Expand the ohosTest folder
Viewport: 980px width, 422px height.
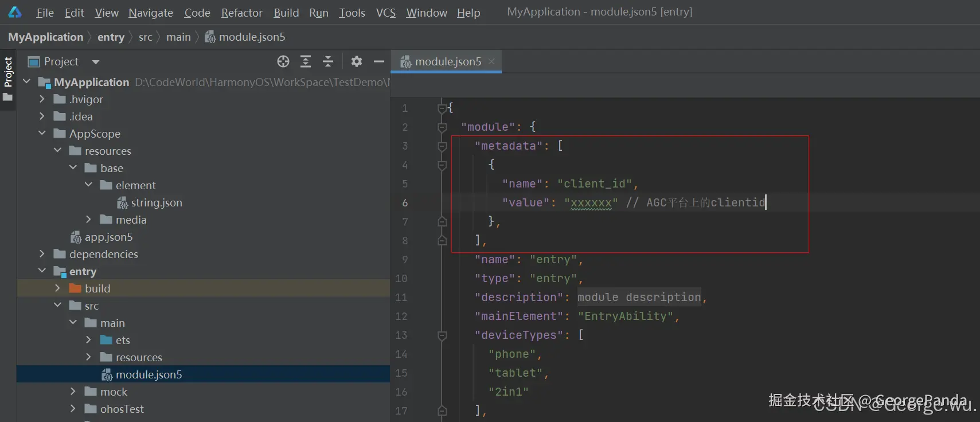73,409
